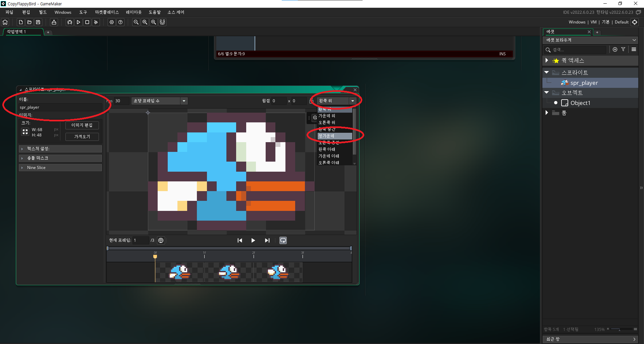
Task: Select 왼쪽 아래 origin option
Action: (x=335, y=149)
